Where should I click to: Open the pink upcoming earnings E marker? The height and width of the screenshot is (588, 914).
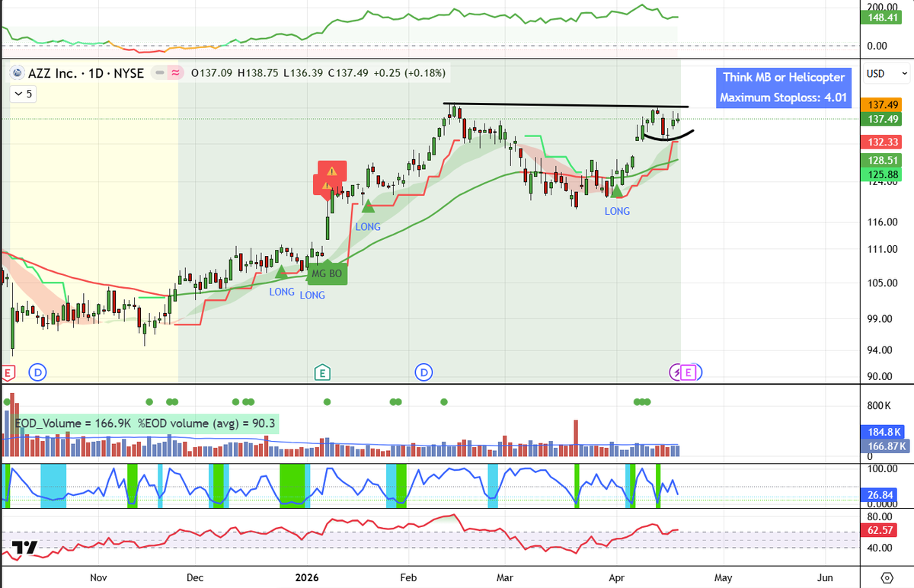coord(689,372)
